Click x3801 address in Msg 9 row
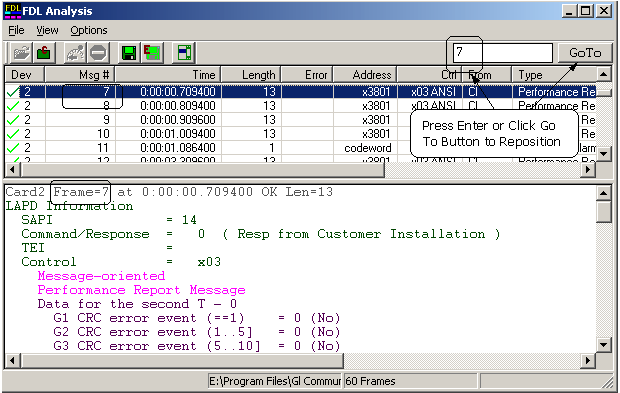Viewport: 620px width, 393px height. 376,120
